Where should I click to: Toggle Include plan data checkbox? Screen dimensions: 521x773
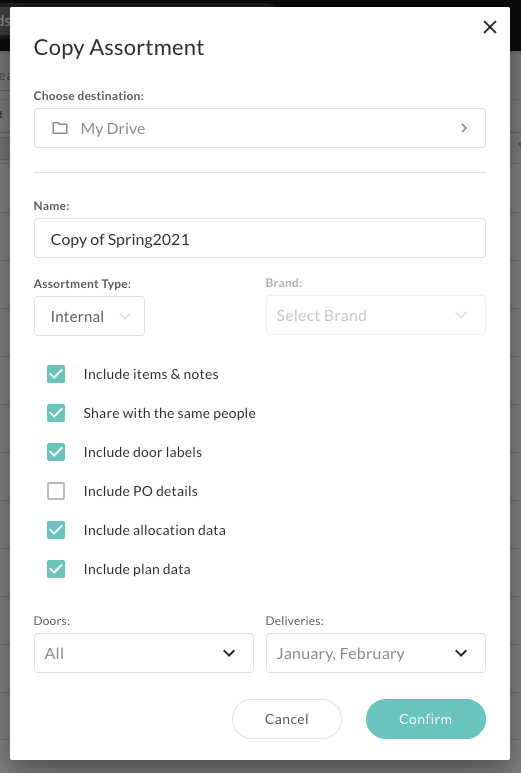[x=56, y=569]
